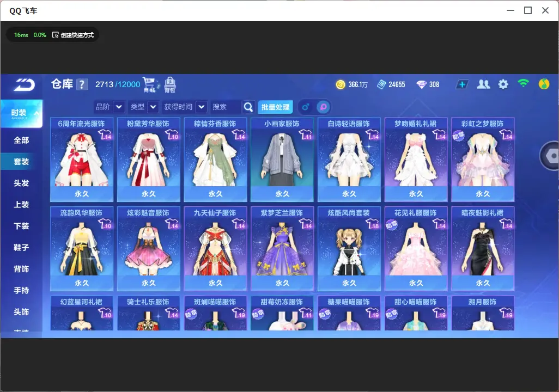The height and width of the screenshot is (392, 559).
Task: Select the 小画家服饰 outfit card
Action: [282, 160]
